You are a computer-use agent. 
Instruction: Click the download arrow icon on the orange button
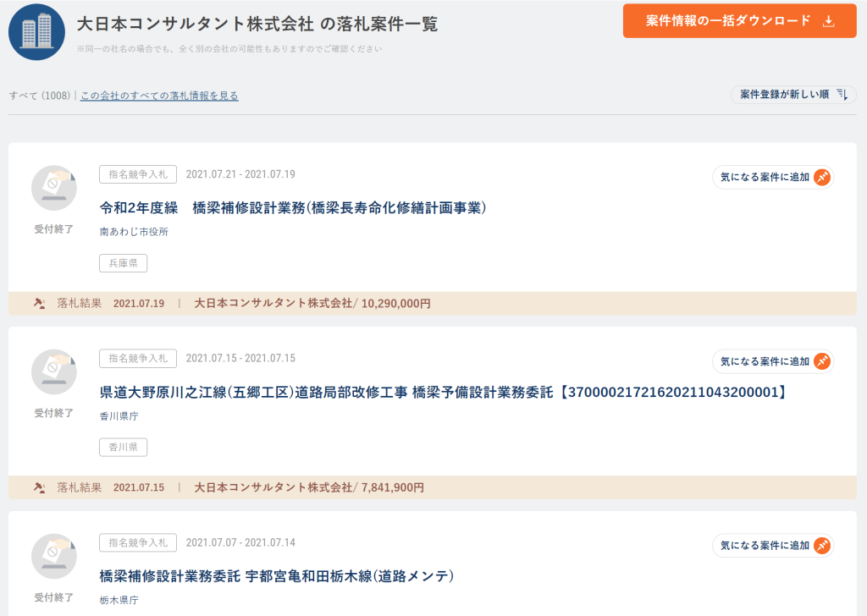tap(828, 21)
